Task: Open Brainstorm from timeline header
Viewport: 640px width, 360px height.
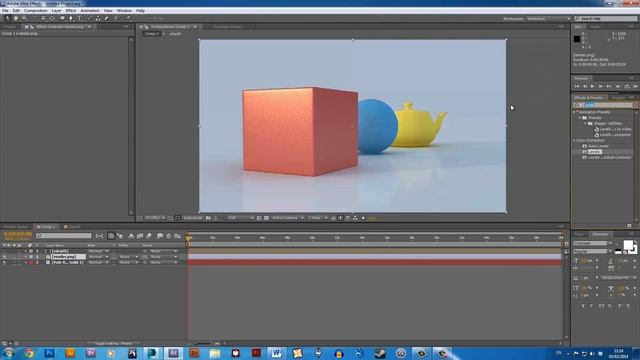Action: click(160, 236)
